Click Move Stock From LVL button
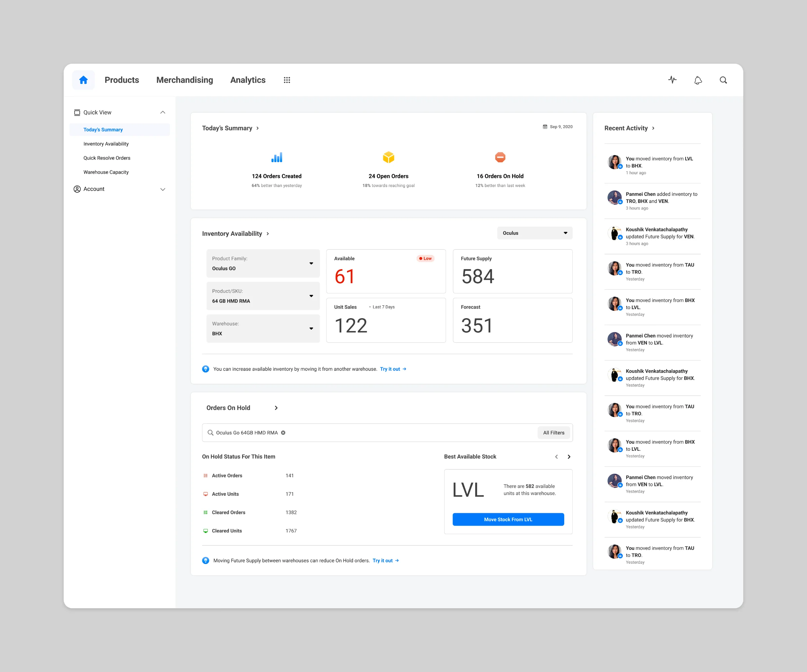Viewport: 807px width, 672px height. [508, 519]
